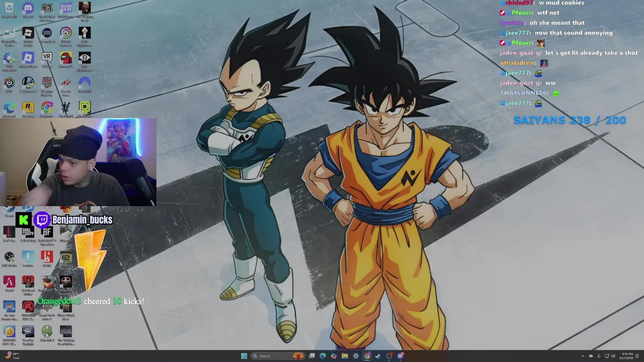
Task: Open the clock and date flyout
Action: (x=627, y=356)
